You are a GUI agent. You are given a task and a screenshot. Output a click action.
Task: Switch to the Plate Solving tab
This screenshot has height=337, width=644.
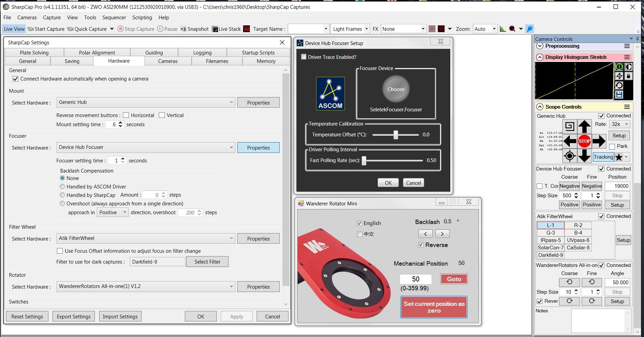coord(34,53)
